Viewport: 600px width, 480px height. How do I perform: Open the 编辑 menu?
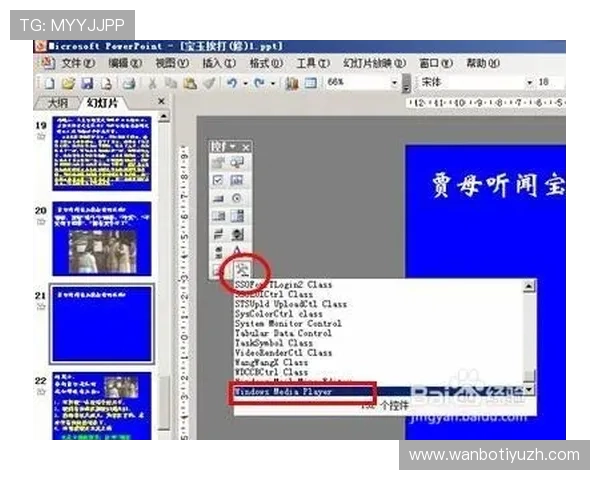[x=125, y=63]
